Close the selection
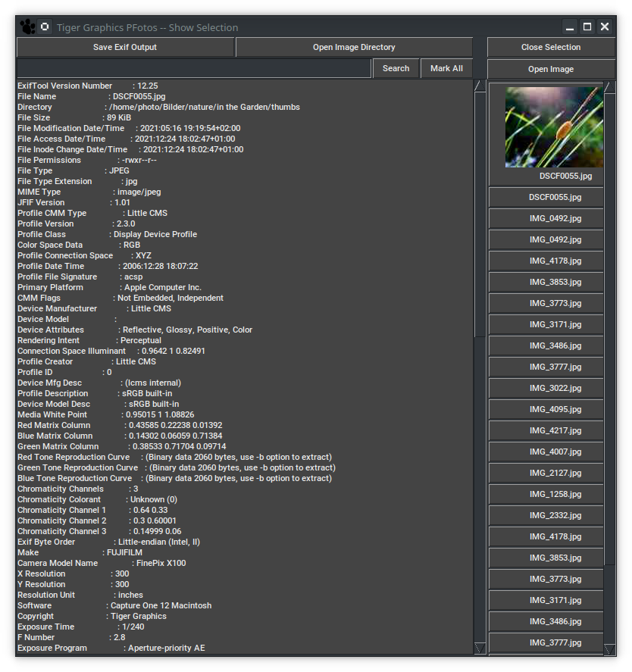 point(551,47)
